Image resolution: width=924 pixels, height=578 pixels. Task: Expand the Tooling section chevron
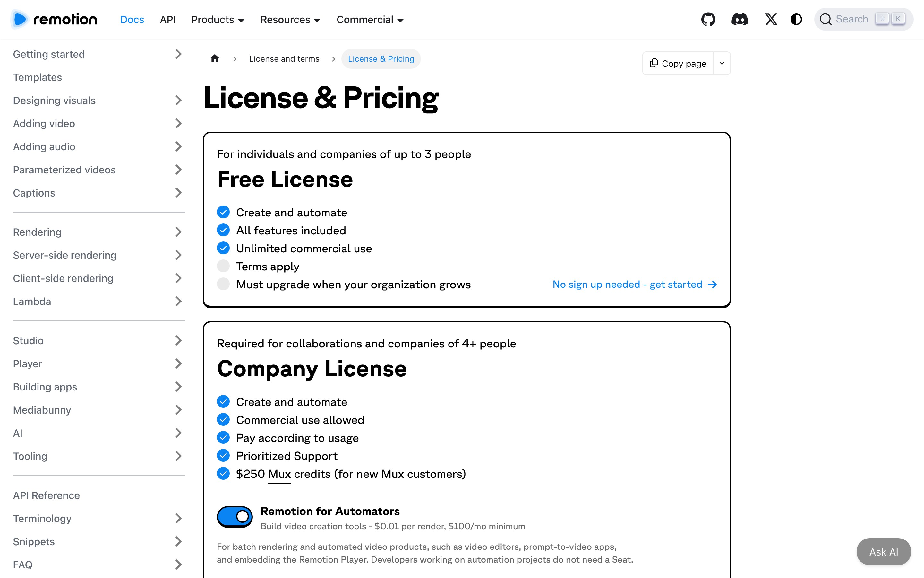(178, 456)
